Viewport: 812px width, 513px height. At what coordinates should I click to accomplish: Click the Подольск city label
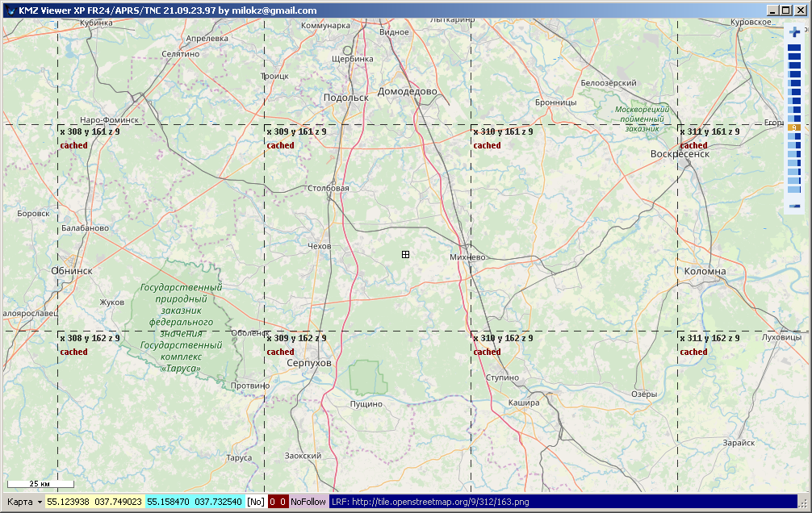[x=346, y=98]
